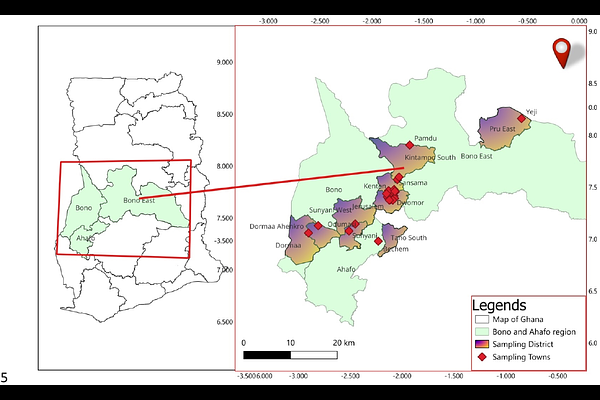The height and width of the screenshot is (400, 600).
Task: Click the Bono and Ahafo region swatch
Action: pos(482,331)
